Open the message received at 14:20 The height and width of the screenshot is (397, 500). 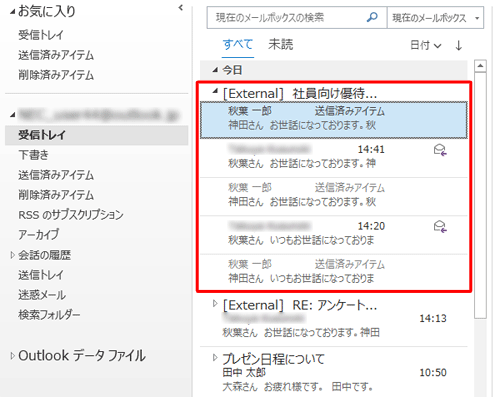click(x=334, y=235)
